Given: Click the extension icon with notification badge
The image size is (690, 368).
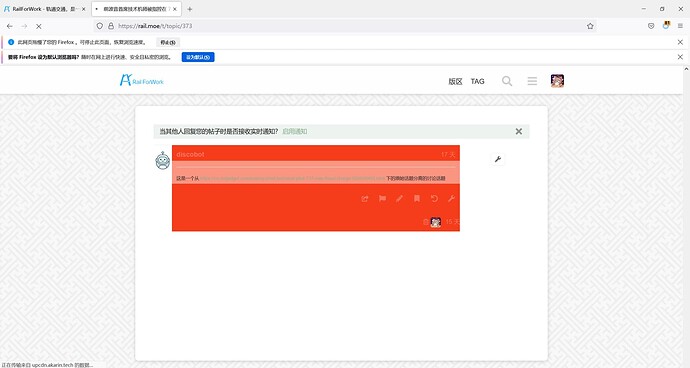Looking at the screenshot, I should pyautogui.click(x=666, y=26).
